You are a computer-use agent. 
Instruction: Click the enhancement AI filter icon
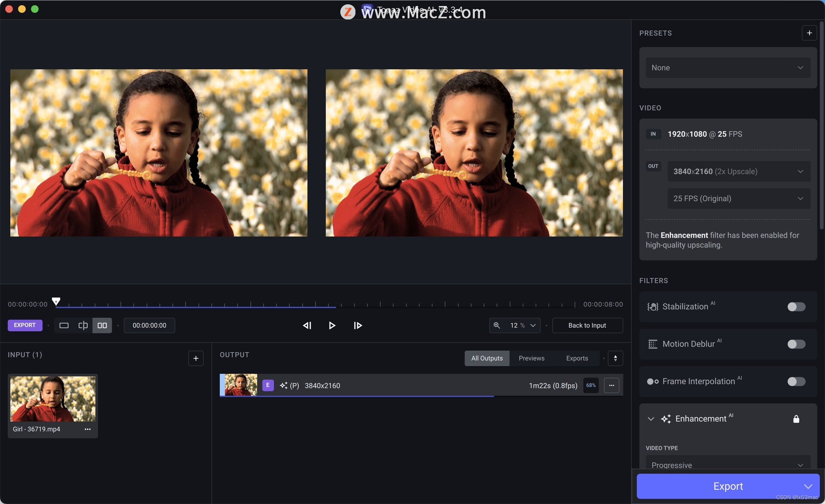[664, 418]
